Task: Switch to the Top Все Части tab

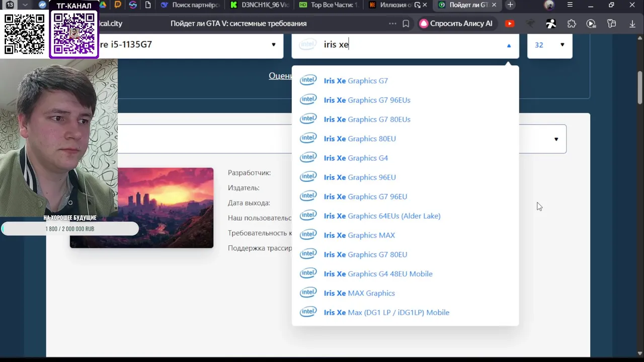Action: (x=328, y=5)
